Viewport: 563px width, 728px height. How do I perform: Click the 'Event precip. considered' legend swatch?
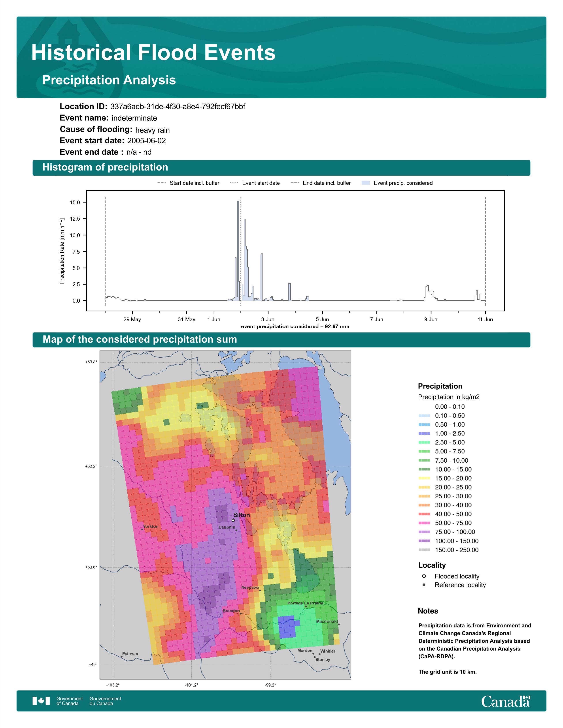(x=366, y=183)
